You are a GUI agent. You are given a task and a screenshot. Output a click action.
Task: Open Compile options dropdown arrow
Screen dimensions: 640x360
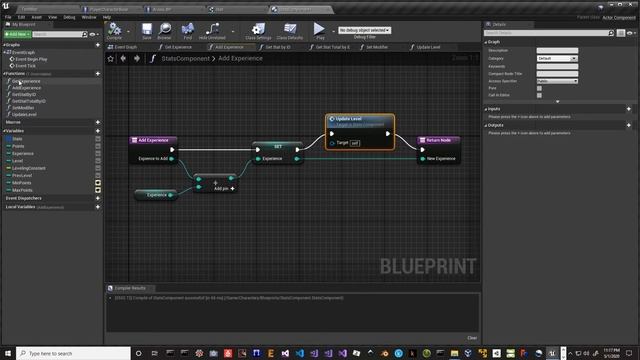click(x=128, y=31)
